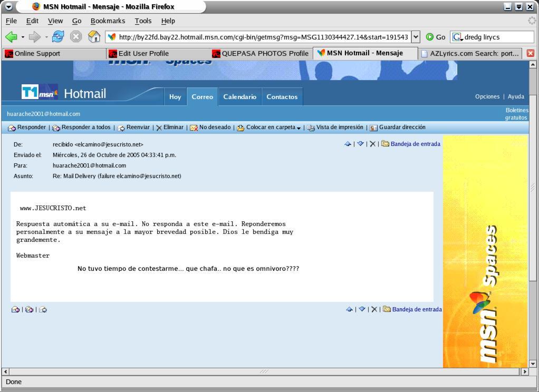The image size is (539, 392).
Task: Click the green Go button
Action: pos(436,37)
